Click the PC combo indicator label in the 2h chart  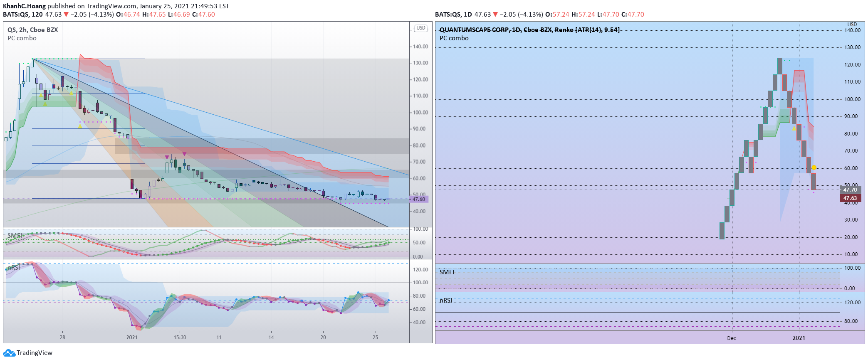coord(22,38)
